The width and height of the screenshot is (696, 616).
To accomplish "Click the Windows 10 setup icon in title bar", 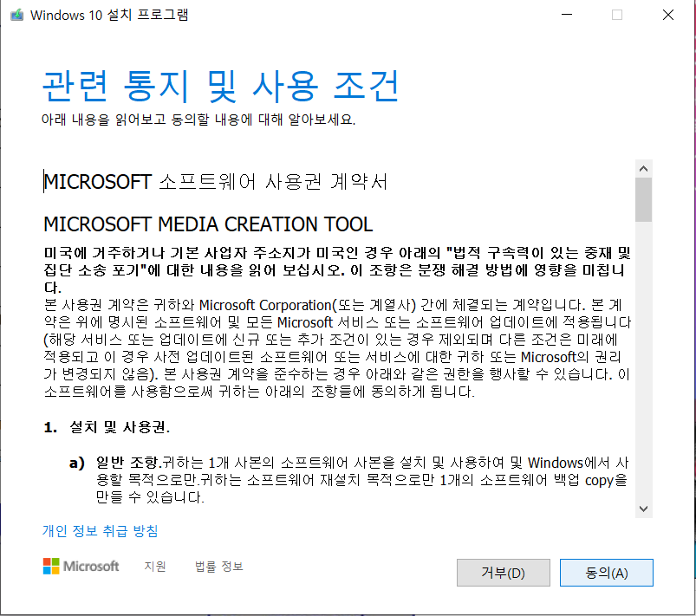I will pyautogui.click(x=16, y=15).
